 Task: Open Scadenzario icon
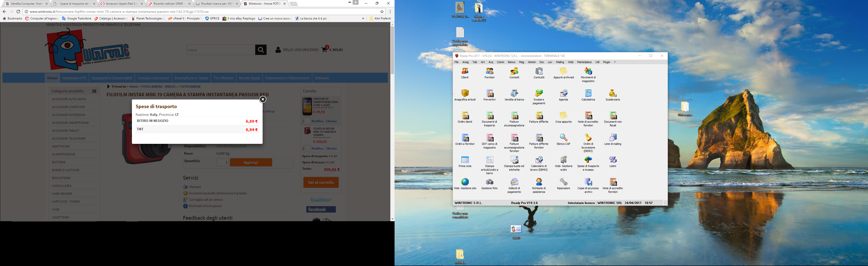tap(613, 93)
